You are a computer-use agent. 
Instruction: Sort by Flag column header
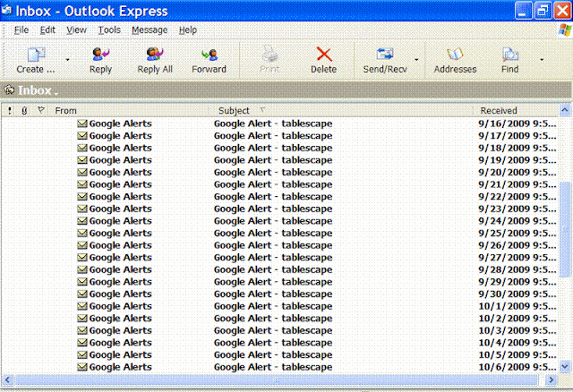click(41, 110)
